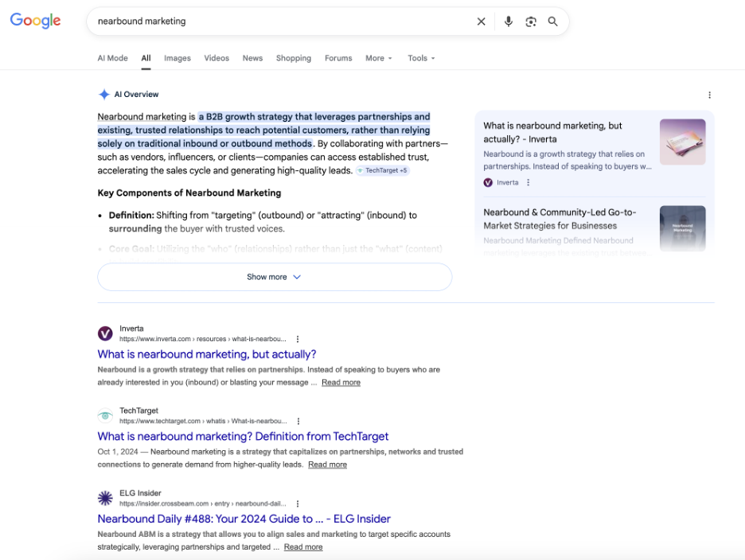Image resolution: width=745 pixels, height=560 pixels.
Task: Click the Inverta article thumbnail image
Action: click(682, 142)
